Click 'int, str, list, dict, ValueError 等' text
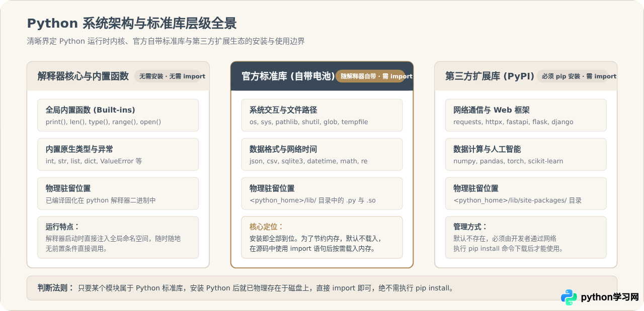This screenshot has height=311, width=644. coord(94,161)
